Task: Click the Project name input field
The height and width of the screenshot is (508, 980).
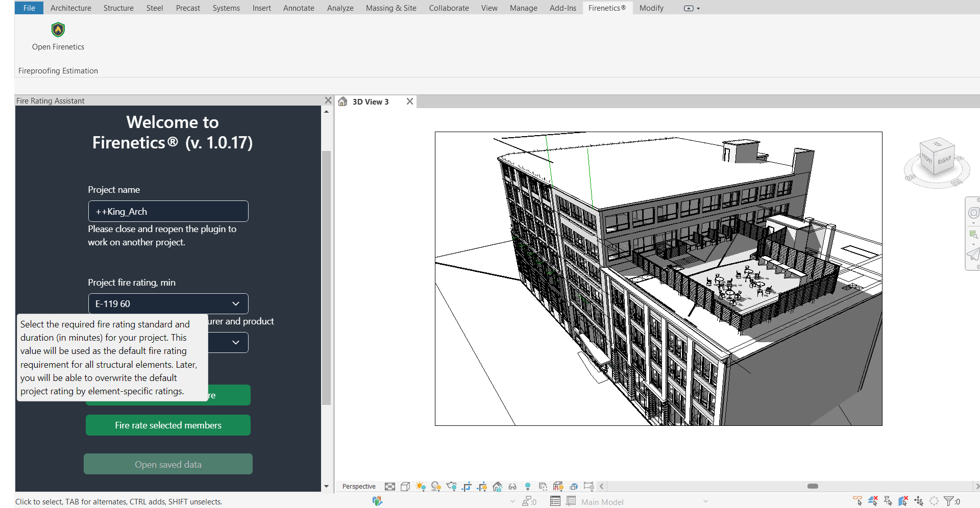Action: 168,212
